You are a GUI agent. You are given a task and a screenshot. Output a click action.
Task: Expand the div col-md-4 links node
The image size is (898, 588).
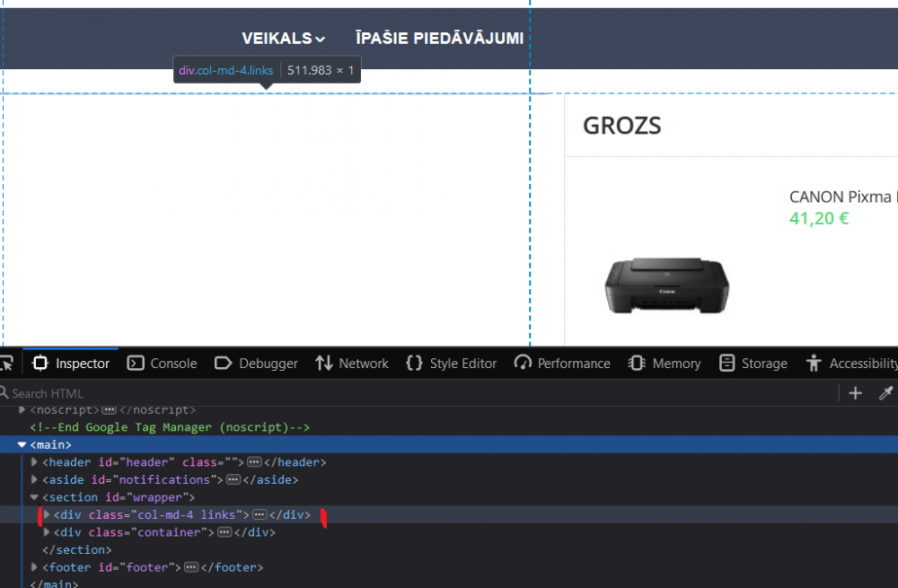point(47,514)
